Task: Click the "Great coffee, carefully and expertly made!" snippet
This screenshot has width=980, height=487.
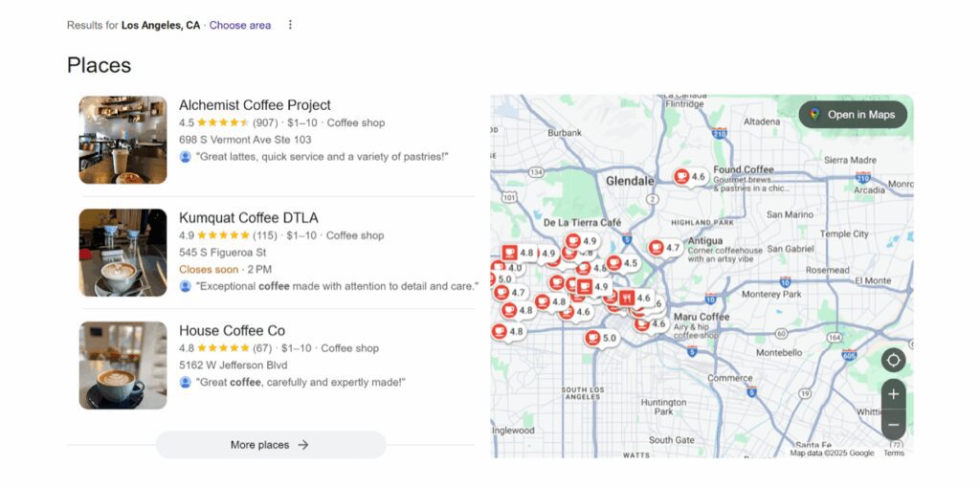Action: pyautogui.click(x=301, y=382)
